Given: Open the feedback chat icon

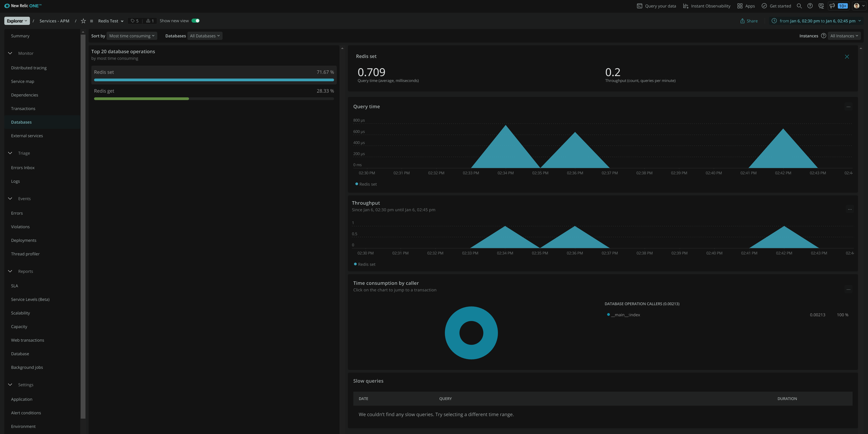Looking at the screenshot, I should 821,6.
